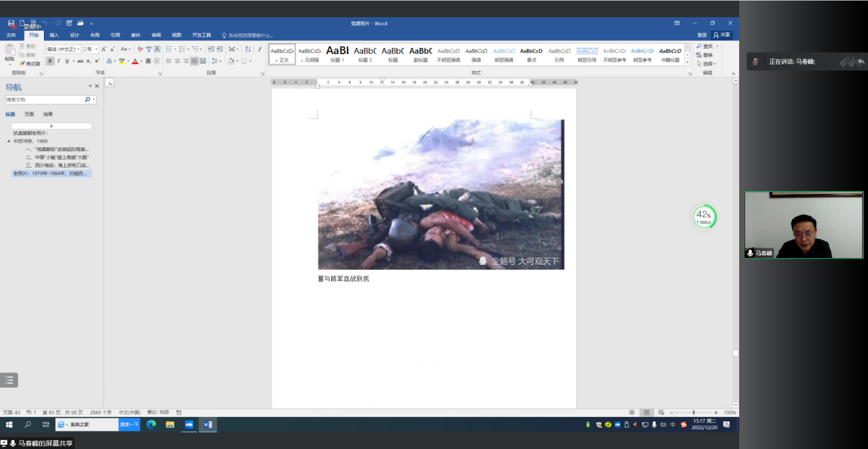Click the zoom slider in status bar
The width and height of the screenshot is (868, 449).
coord(693,413)
